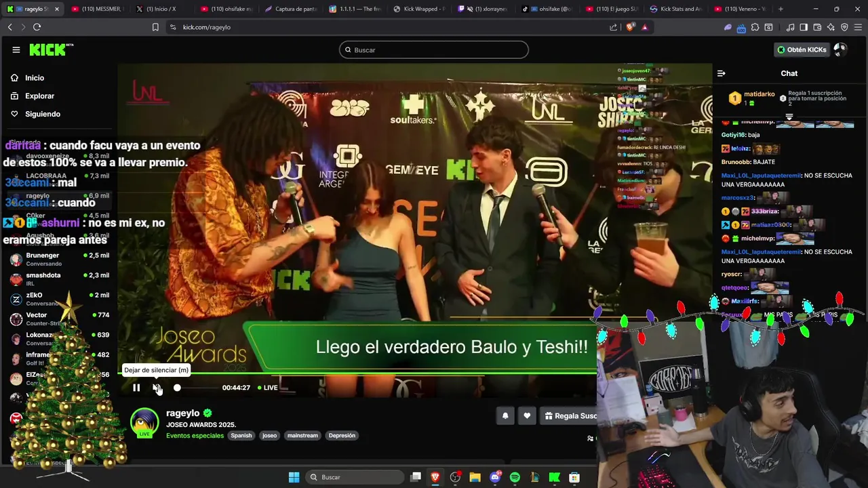Collapse the chat panel with the arrow icon
The width and height of the screenshot is (868, 488).
pyautogui.click(x=722, y=73)
